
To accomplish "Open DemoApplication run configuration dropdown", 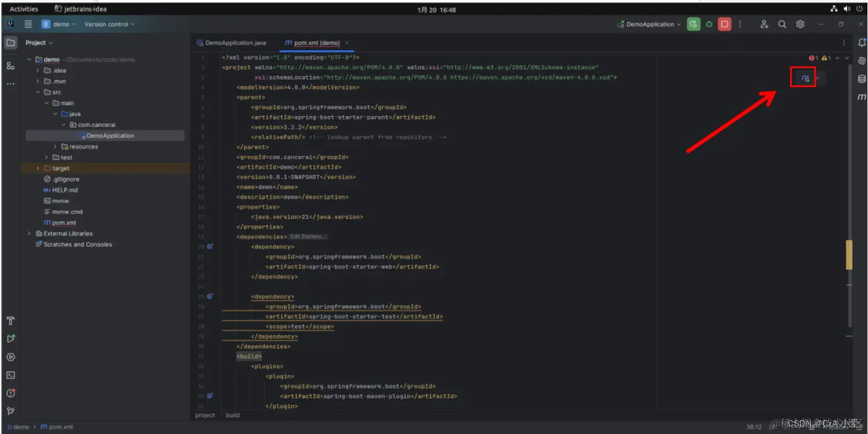I will point(649,24).
